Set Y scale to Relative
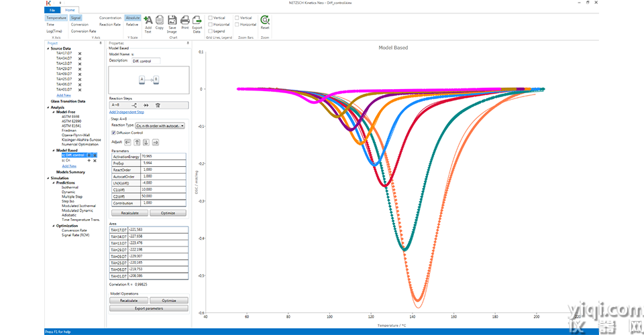This screenshot has width=644, height=335. click(132, 25)
